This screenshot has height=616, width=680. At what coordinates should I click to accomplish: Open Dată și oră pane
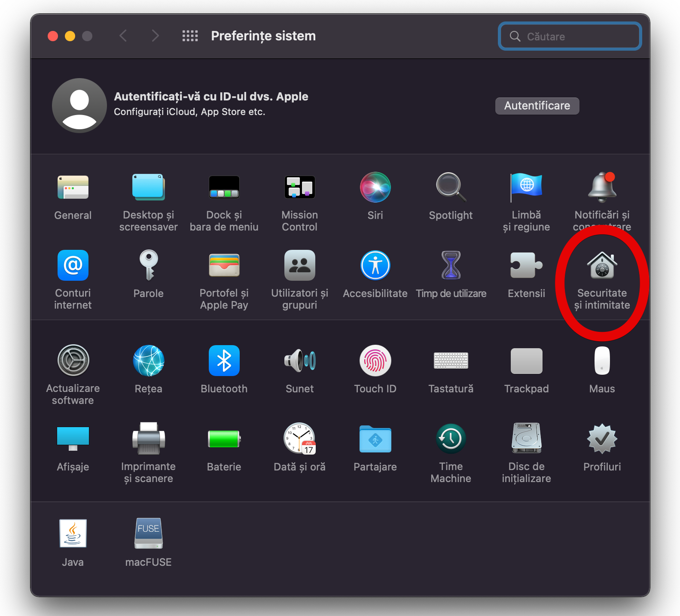[299, 439]
